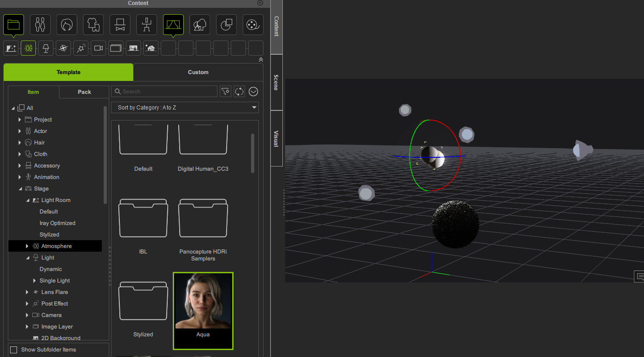Choose the Light lamp subcategory icon

click(46, 48)
